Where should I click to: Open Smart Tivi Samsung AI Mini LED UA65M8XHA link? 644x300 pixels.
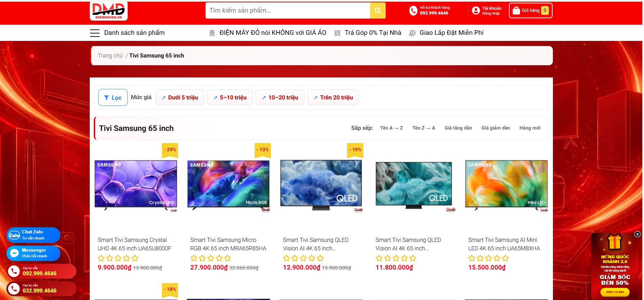[504, 244]
